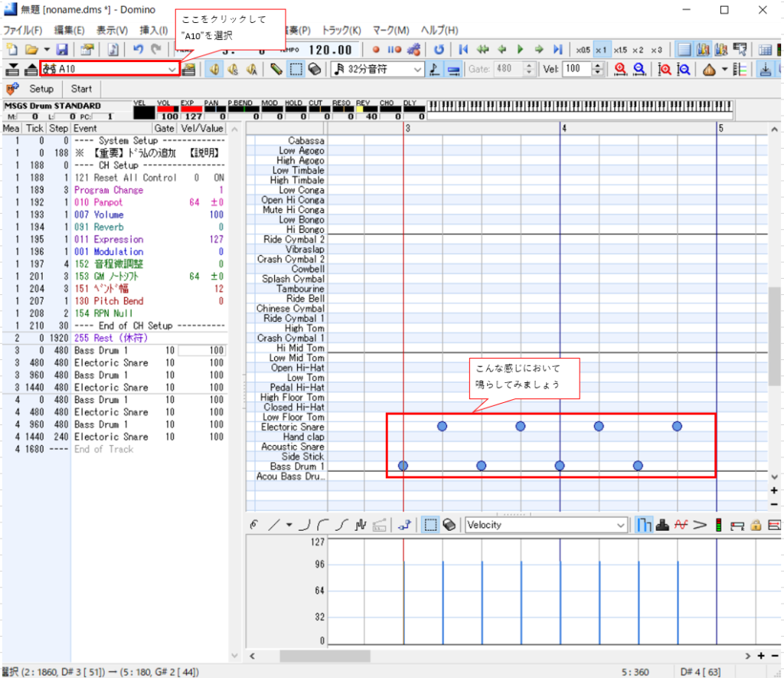The height and width of the screenshot is (678, 784).
Task: Click the Setup button
Action: 41,89
